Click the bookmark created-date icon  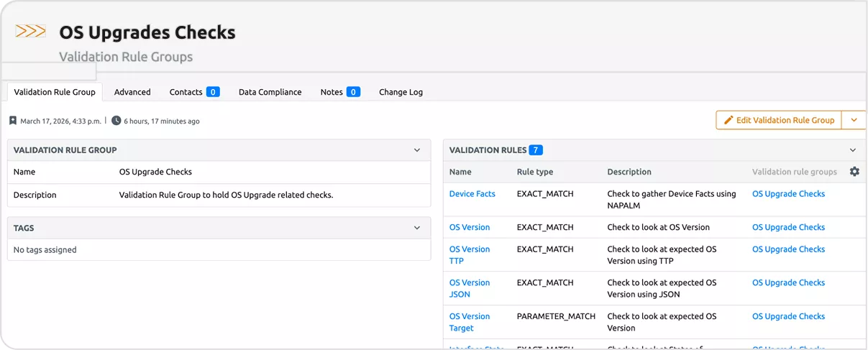(13, 121)
